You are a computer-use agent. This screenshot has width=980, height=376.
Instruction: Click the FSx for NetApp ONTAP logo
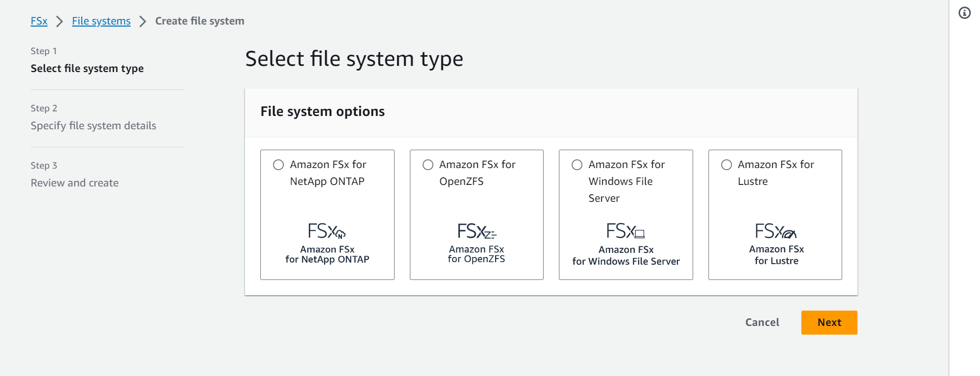pos(327,243)
